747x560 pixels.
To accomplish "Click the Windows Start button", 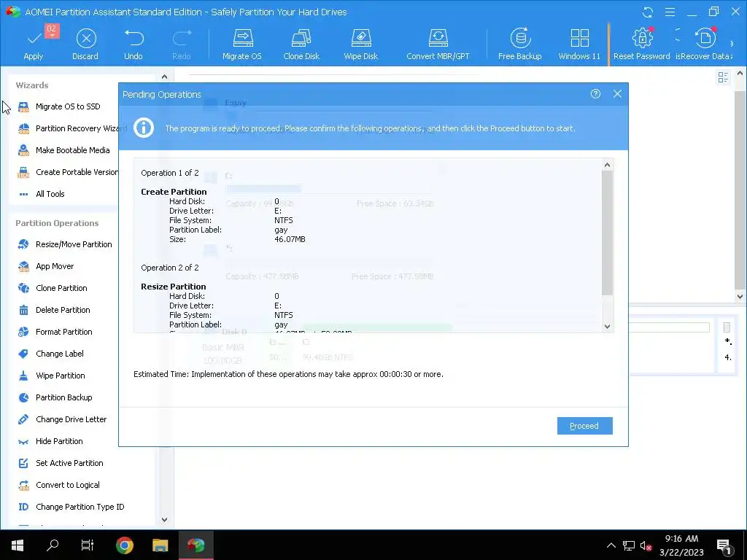I will 18,545.
